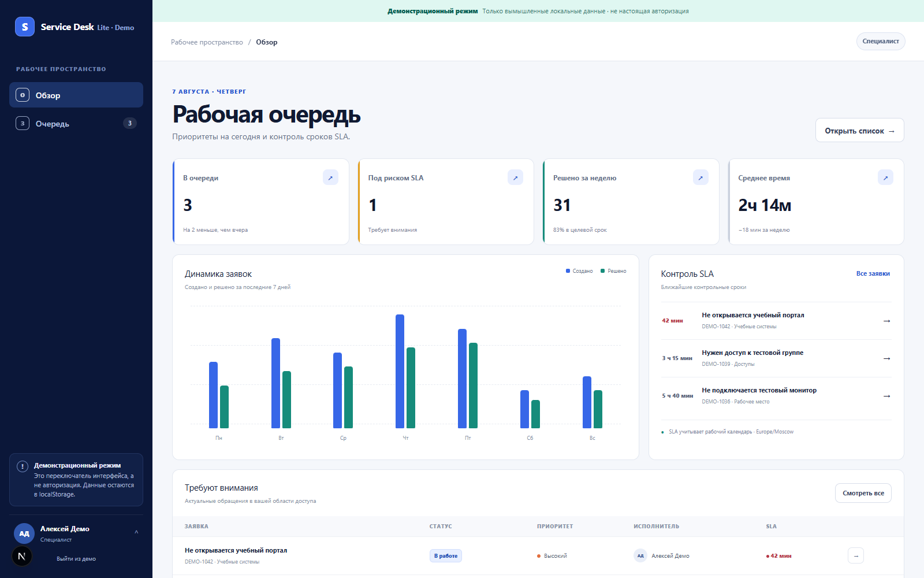Click the blue Thursday (Чт) bar
This screenshot has height=578, width=924.
click(400, 371)
